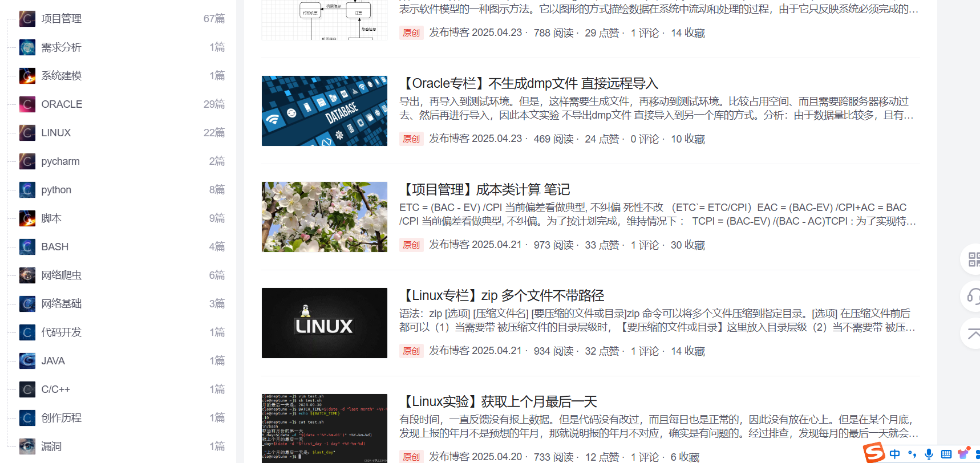Viewport: 980px width, 463px height.
Task: Open the Sogou soft keyboard icon
Action: point(946,454)
